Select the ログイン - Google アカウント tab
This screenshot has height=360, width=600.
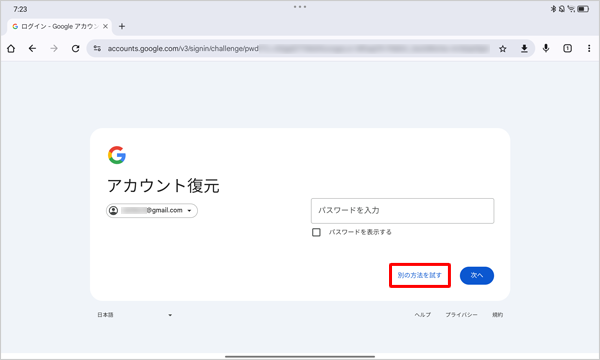pos(60,26)
